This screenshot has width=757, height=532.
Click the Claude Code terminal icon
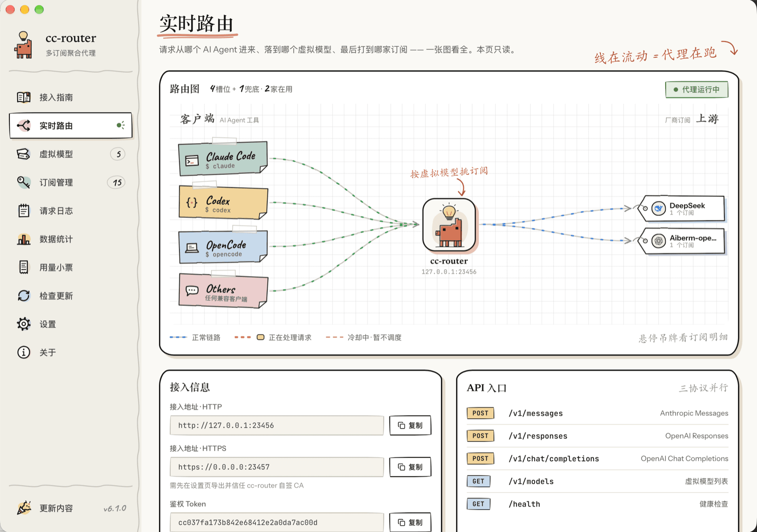point(192,161)
